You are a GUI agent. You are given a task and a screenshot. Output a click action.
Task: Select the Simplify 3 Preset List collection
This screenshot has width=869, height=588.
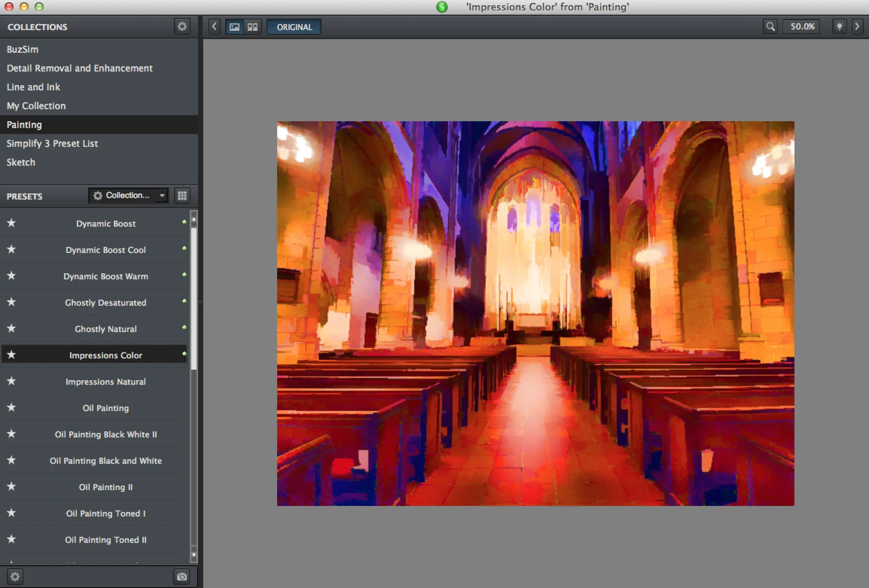pos(99,143)
